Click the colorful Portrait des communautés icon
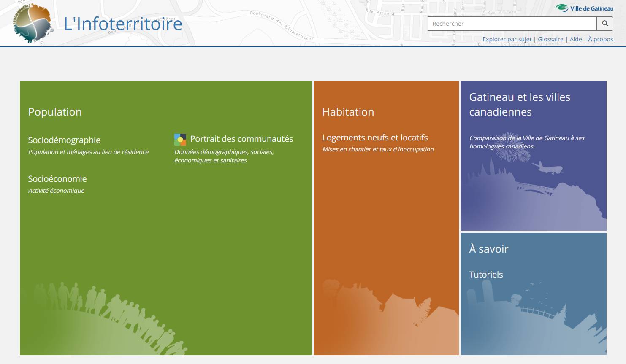The width and height of the screenshot is (626, 364). point(180,139)
